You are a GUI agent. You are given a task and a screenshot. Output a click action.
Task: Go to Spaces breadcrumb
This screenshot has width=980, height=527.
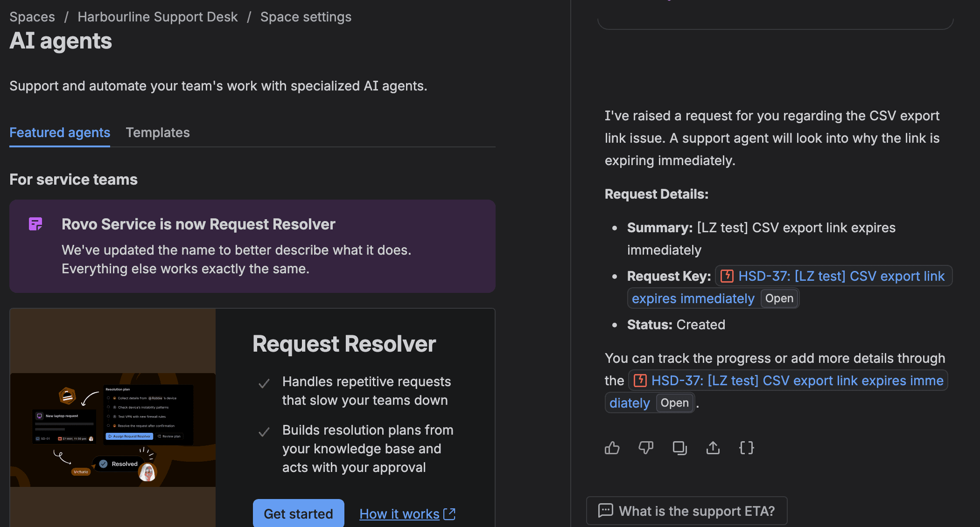point(32,17)
